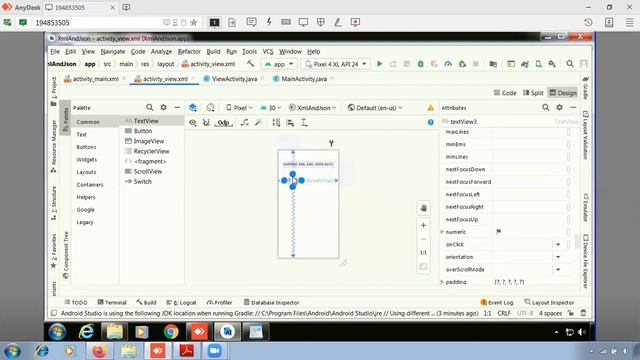The width and height of the screenshot is (640, 360).
Task: Switch to ViewActivity.java tab
Action: [234, 79]
